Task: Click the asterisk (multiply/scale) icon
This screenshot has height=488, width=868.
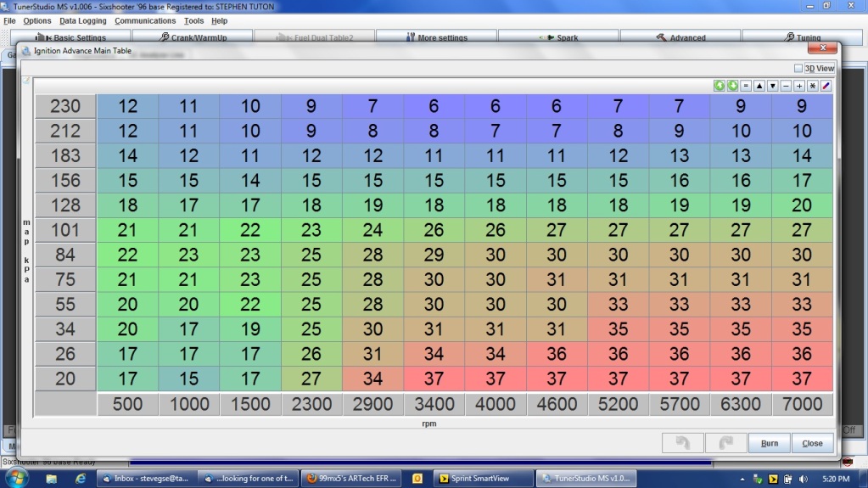Action: (x=812, y=86)
